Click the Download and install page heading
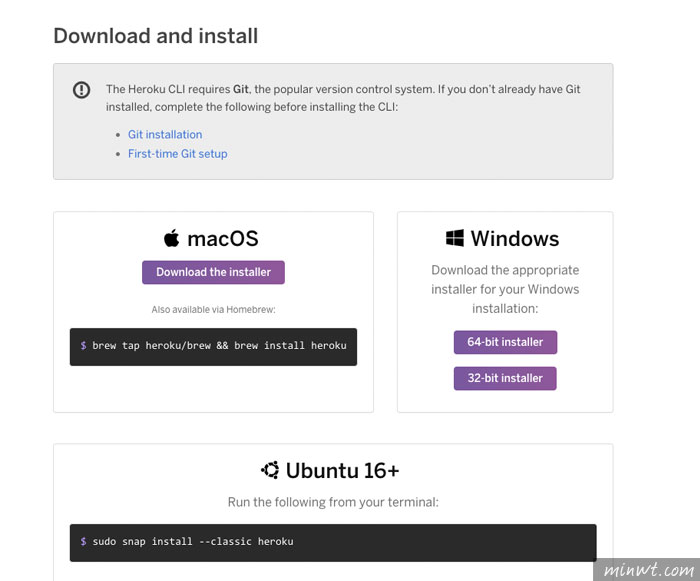 (x=156, y=36)
